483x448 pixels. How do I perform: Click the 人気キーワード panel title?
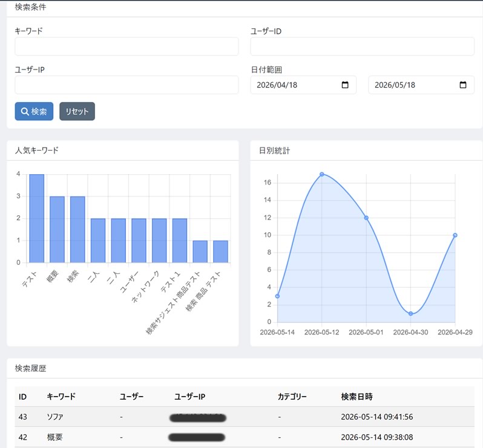[x=37, y=151]
